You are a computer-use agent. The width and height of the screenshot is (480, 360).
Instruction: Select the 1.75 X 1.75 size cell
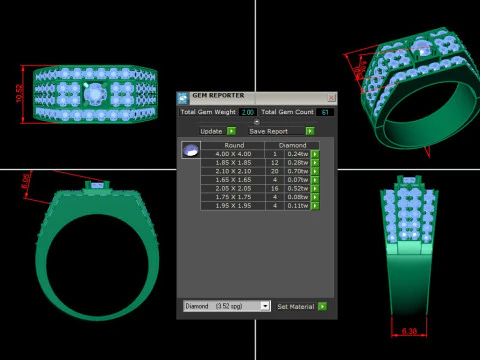pos(233,197)
